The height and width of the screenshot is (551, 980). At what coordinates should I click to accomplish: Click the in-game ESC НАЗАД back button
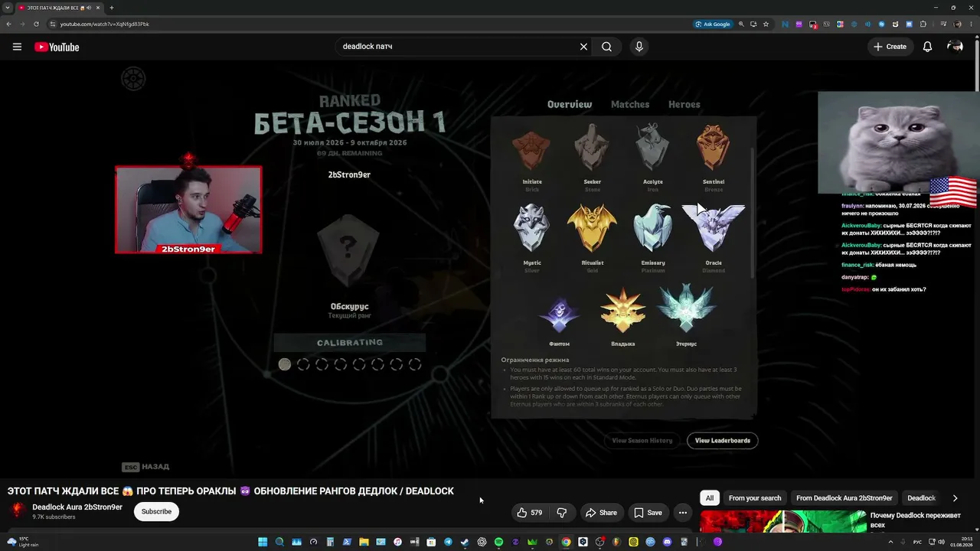click(145, 467)
